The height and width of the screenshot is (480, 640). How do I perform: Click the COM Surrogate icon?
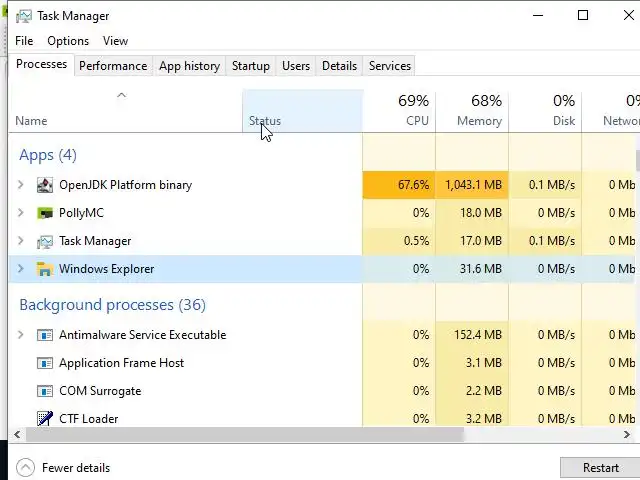click(44, 391)
